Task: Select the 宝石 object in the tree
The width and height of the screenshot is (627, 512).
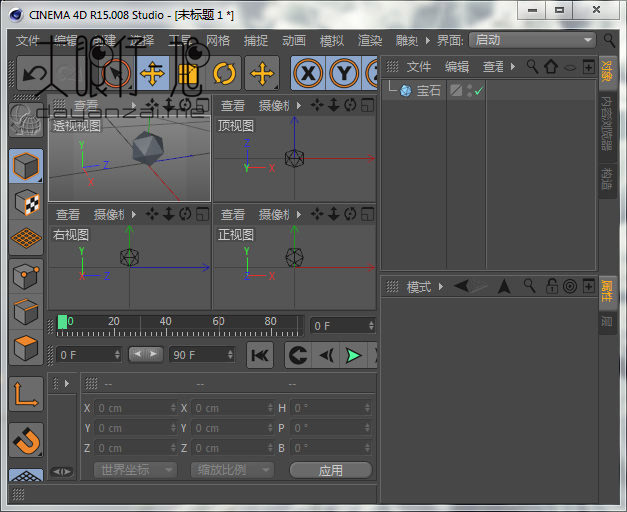Action: point(428,91)
